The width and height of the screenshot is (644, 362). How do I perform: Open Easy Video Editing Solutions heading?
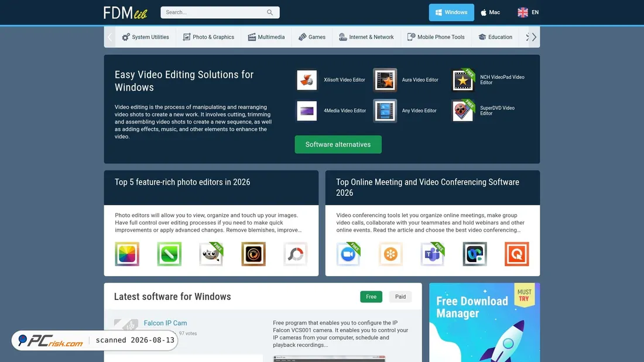184,81
